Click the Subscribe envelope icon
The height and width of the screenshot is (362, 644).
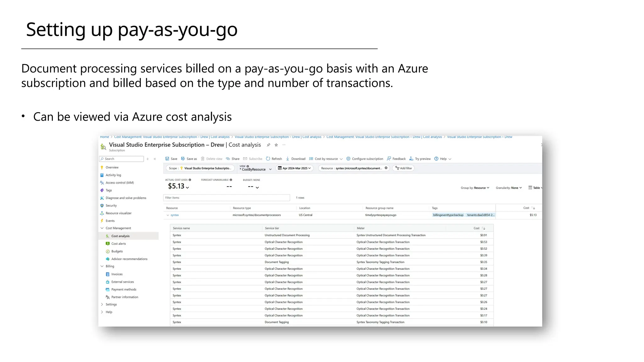(x=245, y=159)
